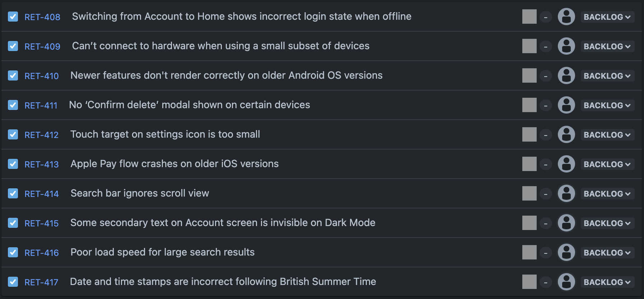Click the priority square on RET-409
The image size is (644, 299).
click(x=529, y=46)
